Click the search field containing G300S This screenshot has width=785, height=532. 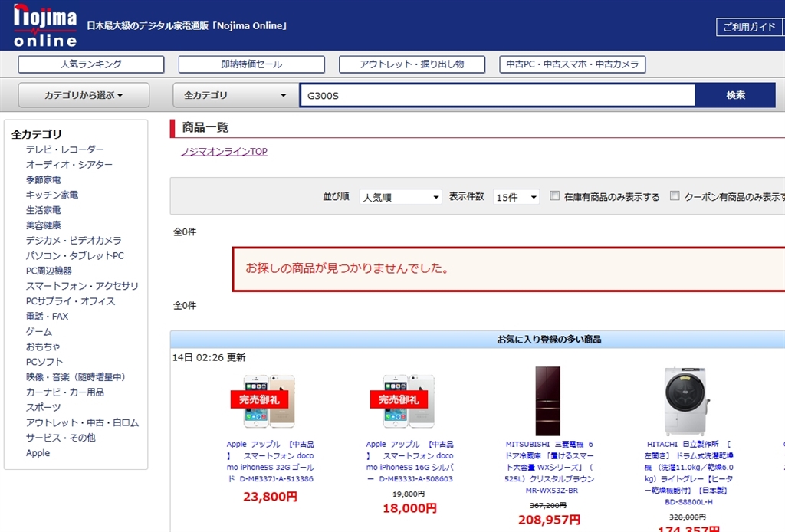point(498,95)
